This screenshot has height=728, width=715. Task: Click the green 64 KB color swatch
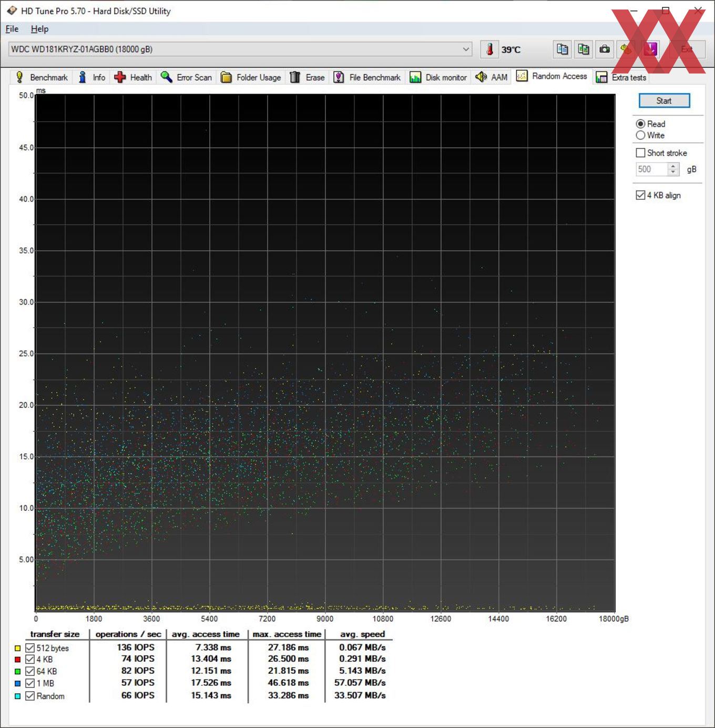coord(17,672)
